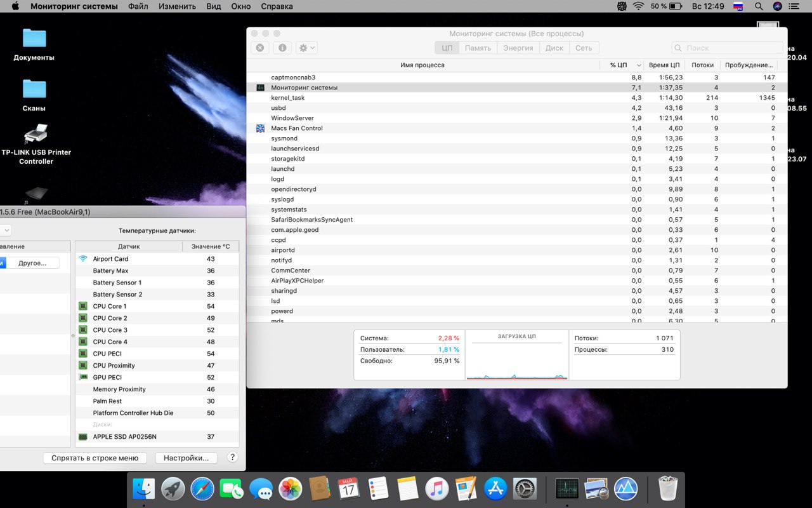Sort by Время ЦП column header

pyautogui.click(x=664, y=65)
